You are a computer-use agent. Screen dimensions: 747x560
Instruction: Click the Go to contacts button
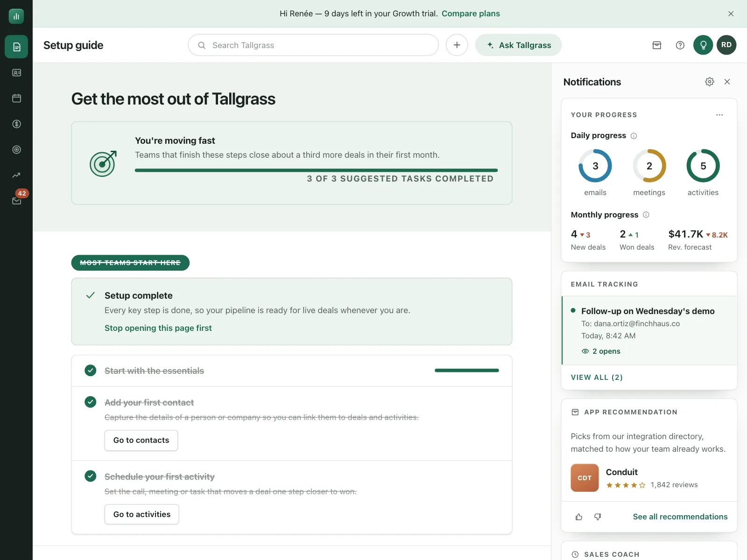(141, 440)
